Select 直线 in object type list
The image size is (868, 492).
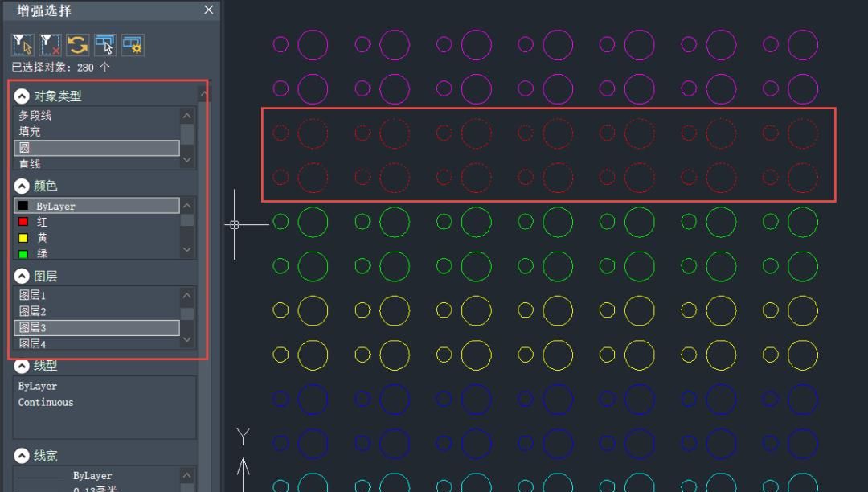[x=97, y=164]
